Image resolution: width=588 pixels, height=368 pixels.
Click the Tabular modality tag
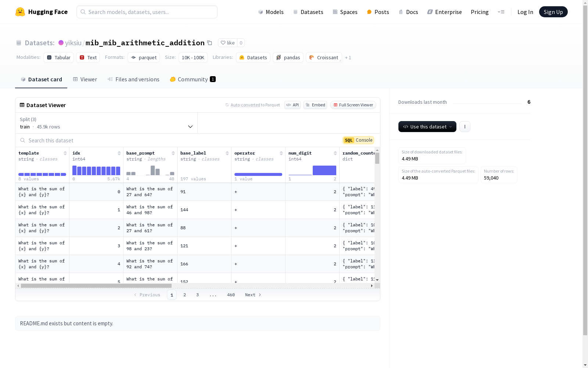(x=59, y=57)
